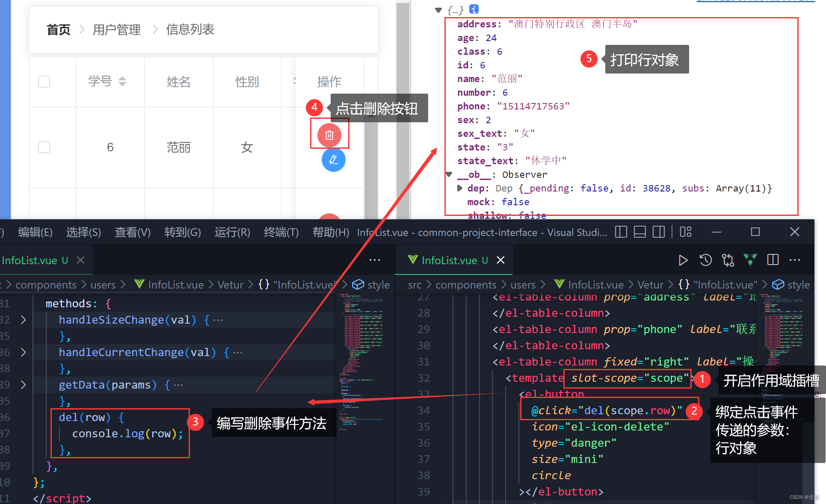This screenshot has width=826, height=504.
Task: Expand folded getData method
Action: click(24, 385)
